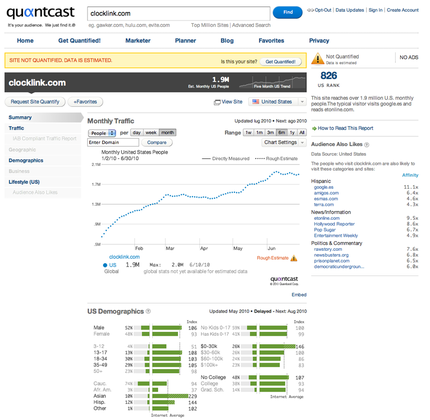Click the United States flag icon
The height and width of the screenshot is (420, 430).
point(256,102)
